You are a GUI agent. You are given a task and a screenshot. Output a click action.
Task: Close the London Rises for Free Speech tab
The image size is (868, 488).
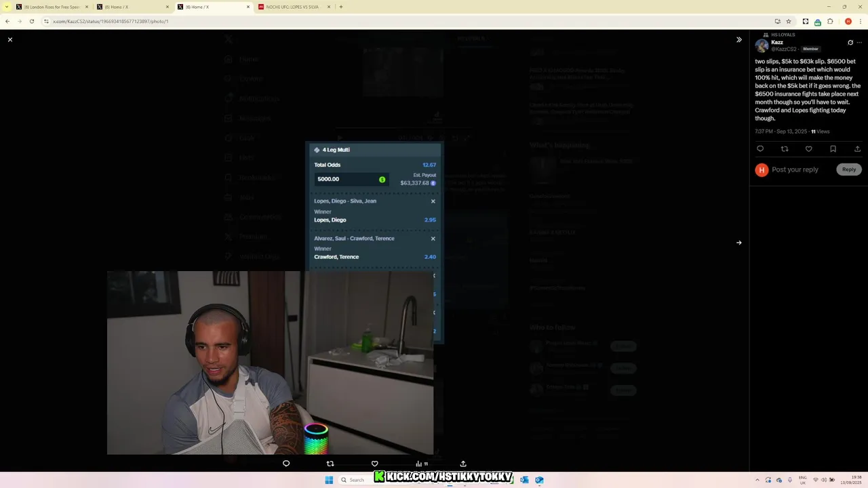pos(87,7)
